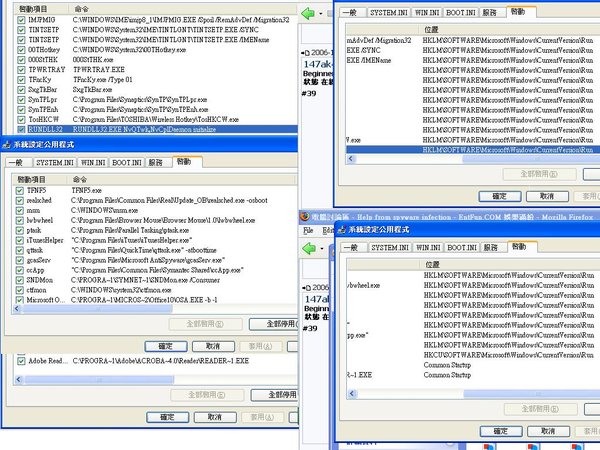Click 確定 button in middle-left window
Screen dimensions: 600x450
[166, 346]
